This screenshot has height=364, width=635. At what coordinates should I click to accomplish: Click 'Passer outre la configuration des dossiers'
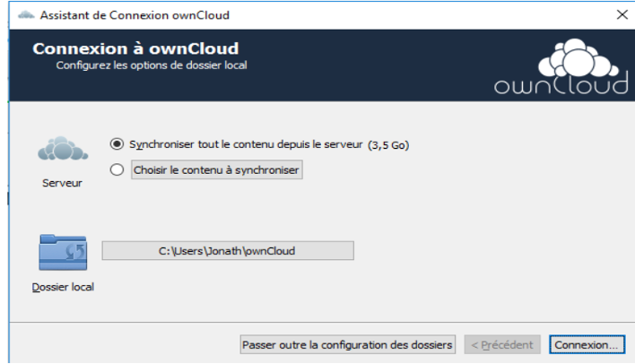point(347,344)
